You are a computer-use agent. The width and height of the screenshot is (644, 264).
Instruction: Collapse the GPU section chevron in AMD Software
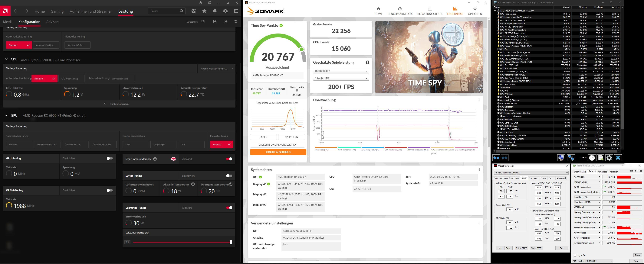[6, 115]
